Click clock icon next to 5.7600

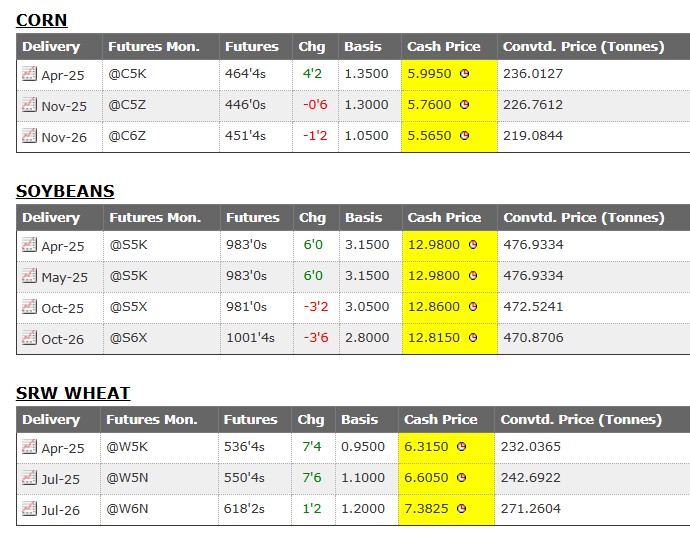click(x=465, y=105)
